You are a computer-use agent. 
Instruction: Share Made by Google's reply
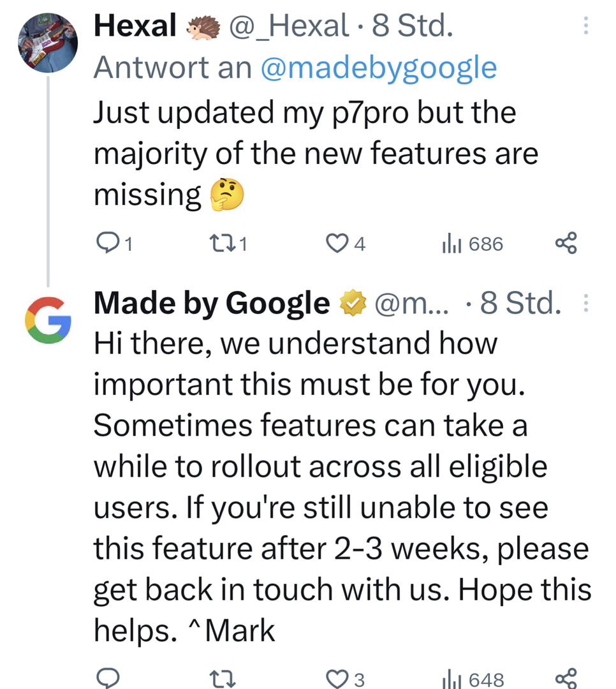pyautogui.click(x=566, y=679)
